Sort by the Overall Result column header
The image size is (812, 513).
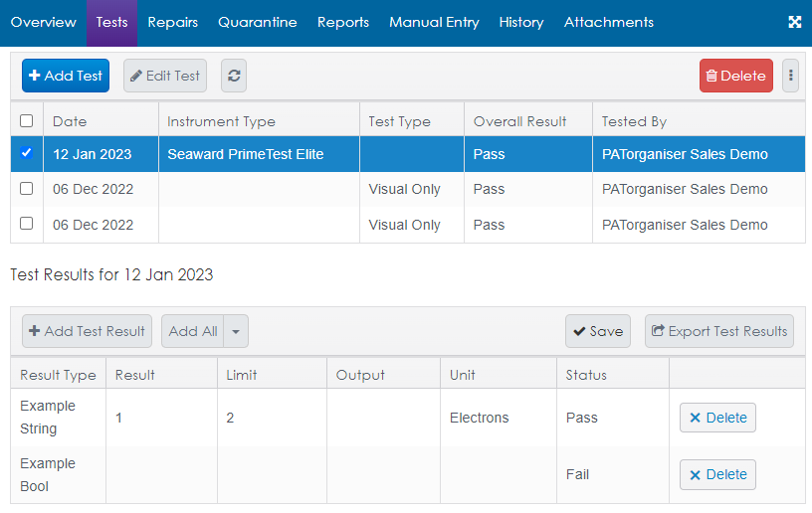coord(519,121)
